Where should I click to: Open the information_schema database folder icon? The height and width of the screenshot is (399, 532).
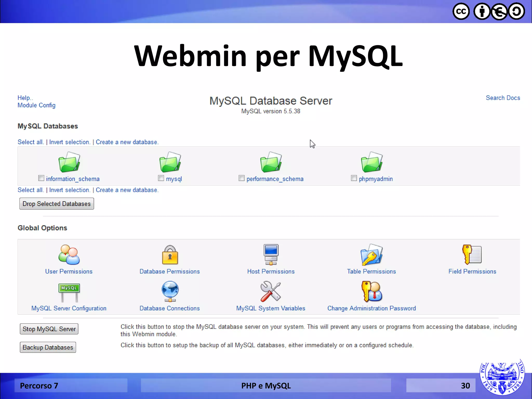[x=69, y=162]
